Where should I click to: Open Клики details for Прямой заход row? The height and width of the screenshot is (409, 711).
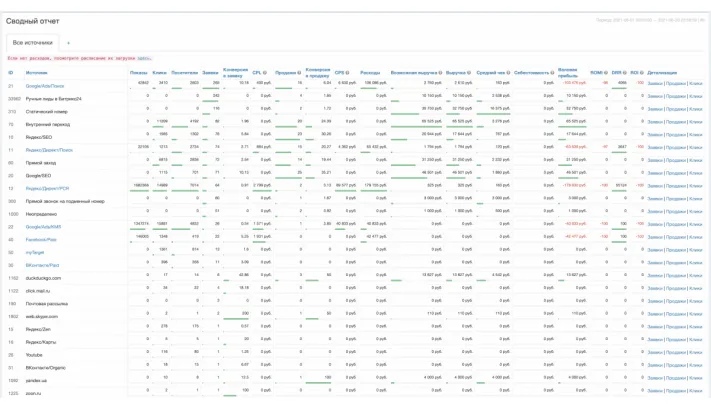pos(696,161)
